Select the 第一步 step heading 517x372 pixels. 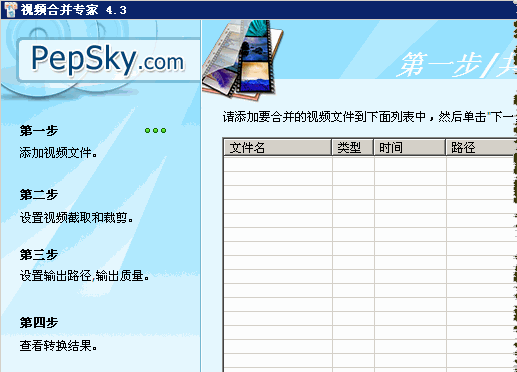(x=39, y=131)
